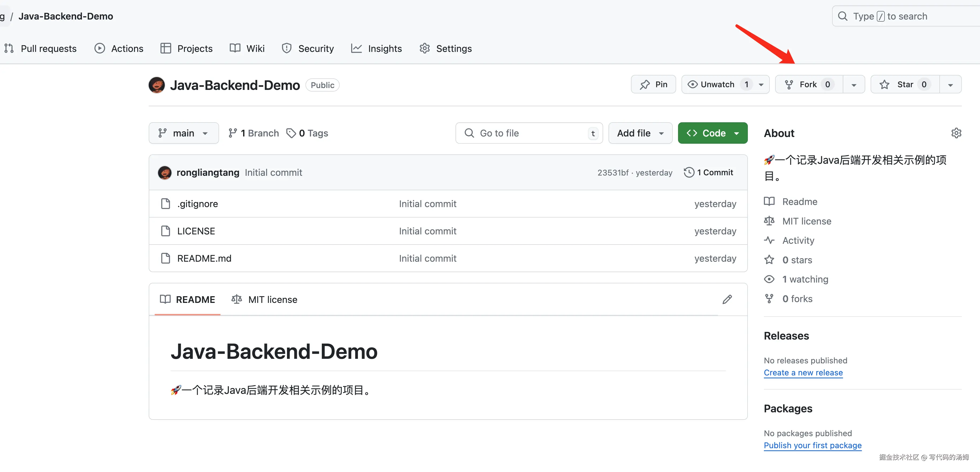
Task: Click the .gitignore file icon
Action: (166, 204)
